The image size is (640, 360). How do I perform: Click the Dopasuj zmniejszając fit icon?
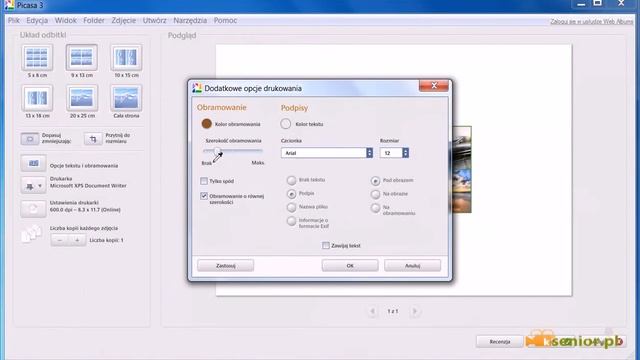30,139
